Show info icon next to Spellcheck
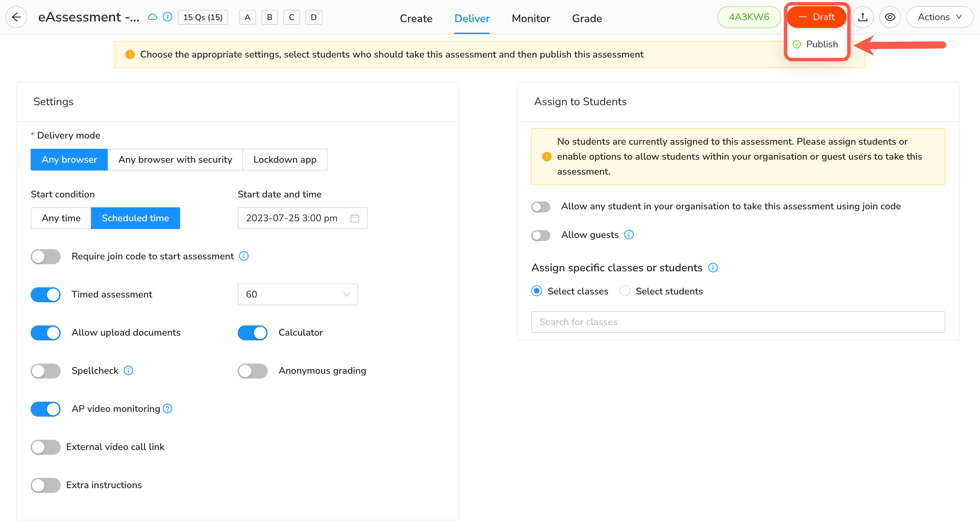 coord(129,370)
